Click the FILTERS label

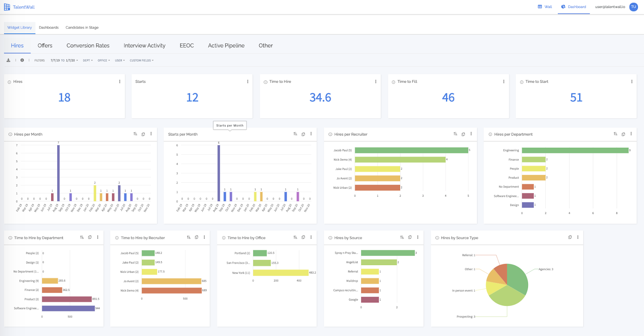coord(39,61)
